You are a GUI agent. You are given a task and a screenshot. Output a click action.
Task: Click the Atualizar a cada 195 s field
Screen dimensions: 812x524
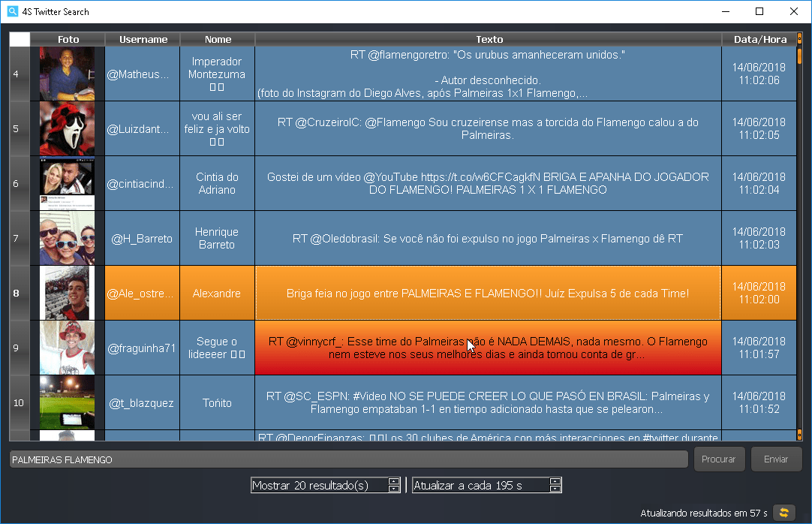(x=480, y=485)
